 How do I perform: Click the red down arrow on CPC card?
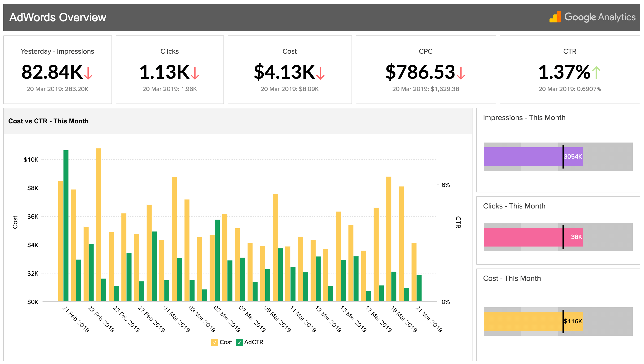coord(460,74)
